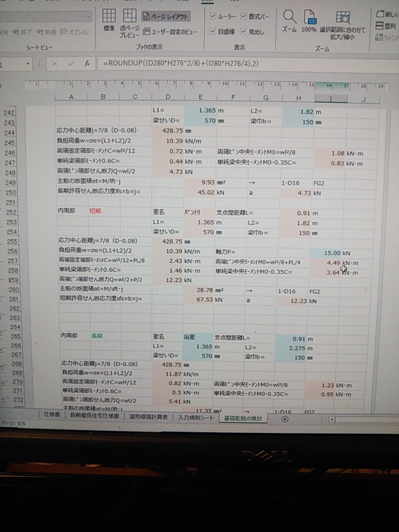
Task: Toggle the 見出し headings checkbox
Action: [244, 32]
